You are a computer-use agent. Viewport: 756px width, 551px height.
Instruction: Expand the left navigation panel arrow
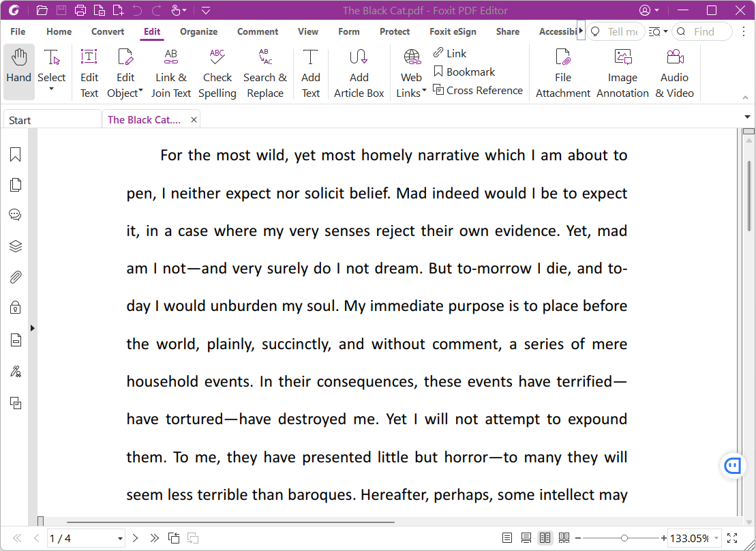coord(32,328)
